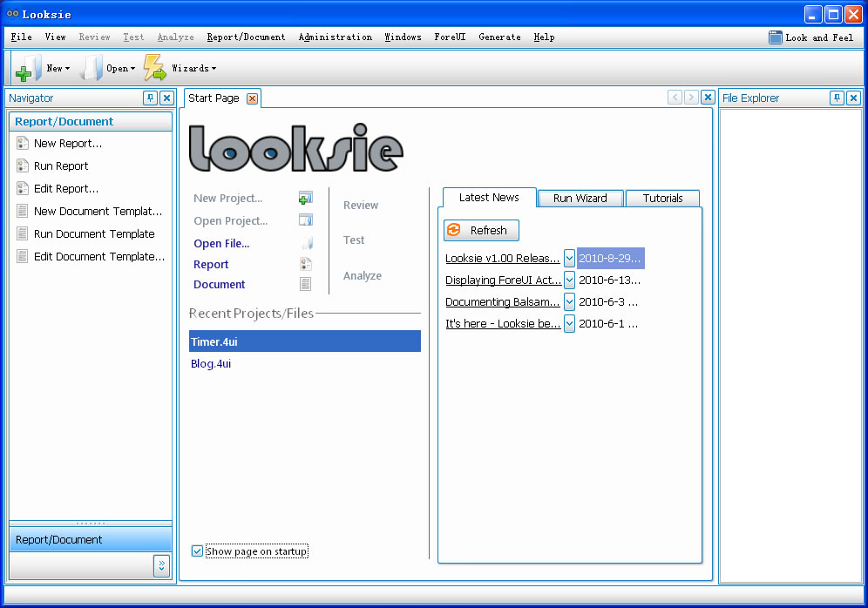Click the Open folder toolbar icon
The image size is (868, 608).
tap(92, 68)
